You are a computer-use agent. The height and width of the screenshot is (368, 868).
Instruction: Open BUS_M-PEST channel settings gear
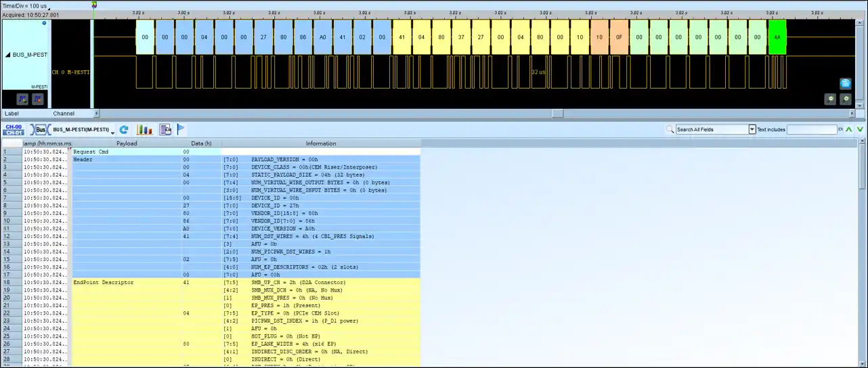click(45, 24)
